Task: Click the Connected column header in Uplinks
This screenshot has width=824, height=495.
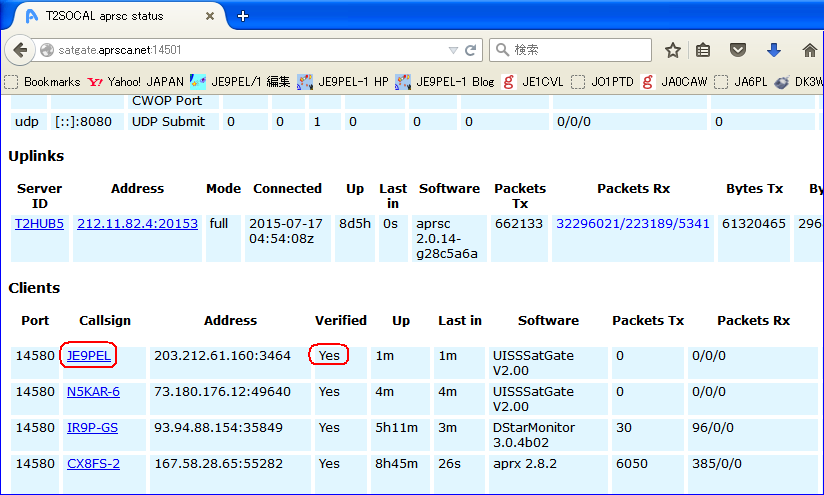Action: tap(287, 189)
